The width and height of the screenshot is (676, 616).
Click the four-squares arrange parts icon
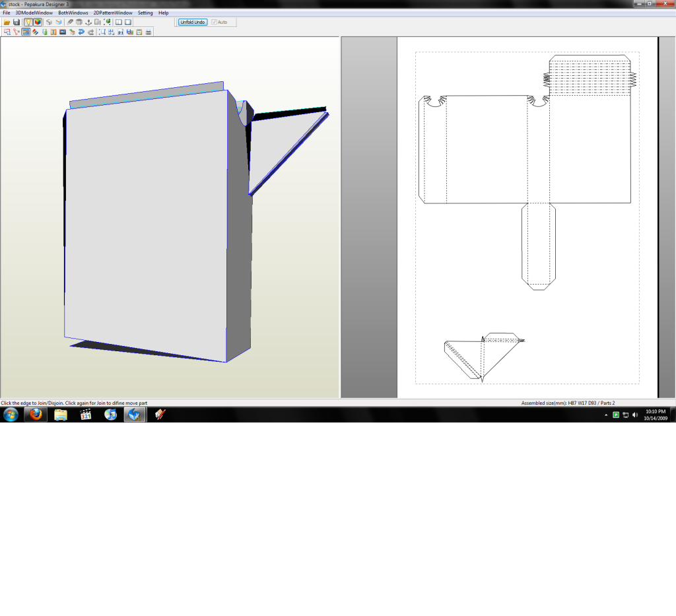[111, 32]
